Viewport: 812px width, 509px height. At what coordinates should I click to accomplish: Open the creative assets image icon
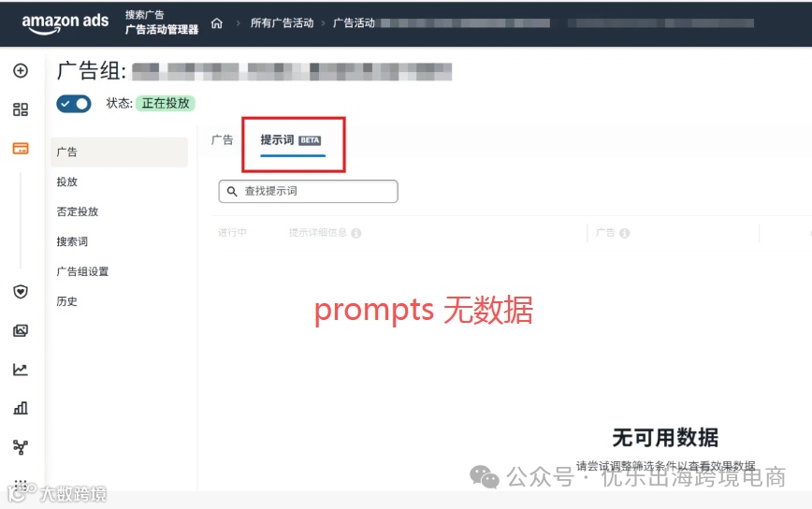coord(21,330)
